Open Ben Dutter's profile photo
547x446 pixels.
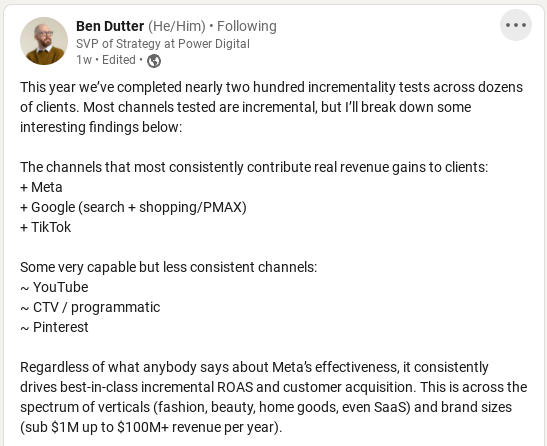(44, 41)
